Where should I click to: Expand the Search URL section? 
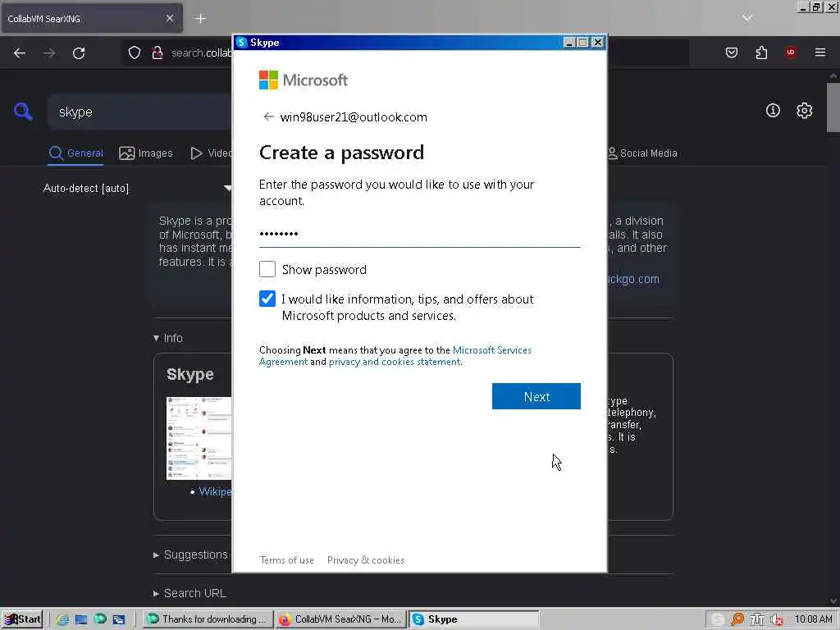189,593
